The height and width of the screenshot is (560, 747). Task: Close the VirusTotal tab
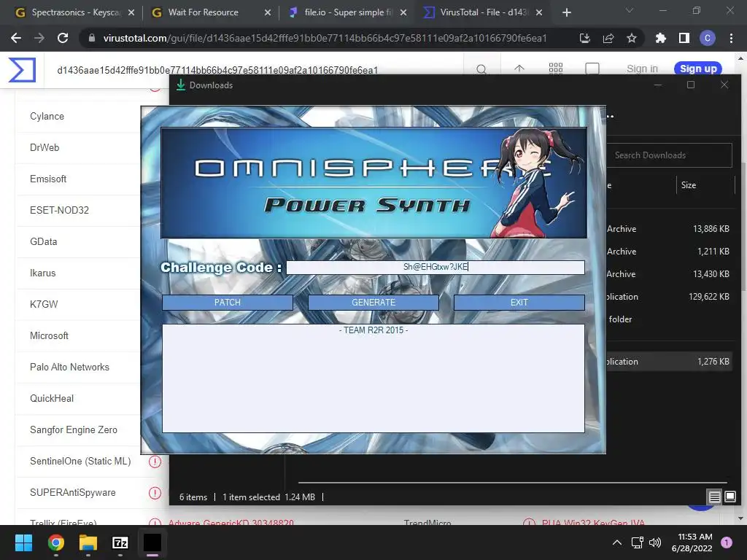pyautogui.click(x=539, y=12)
